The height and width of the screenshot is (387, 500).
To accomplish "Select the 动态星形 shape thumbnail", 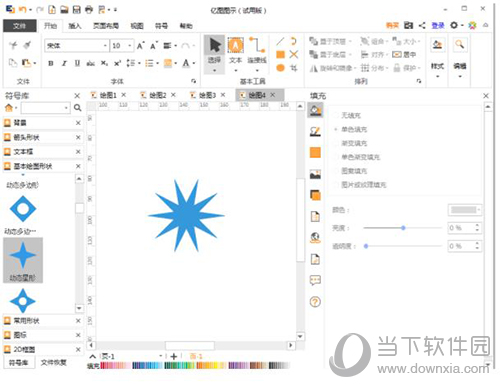I will 23,260.
